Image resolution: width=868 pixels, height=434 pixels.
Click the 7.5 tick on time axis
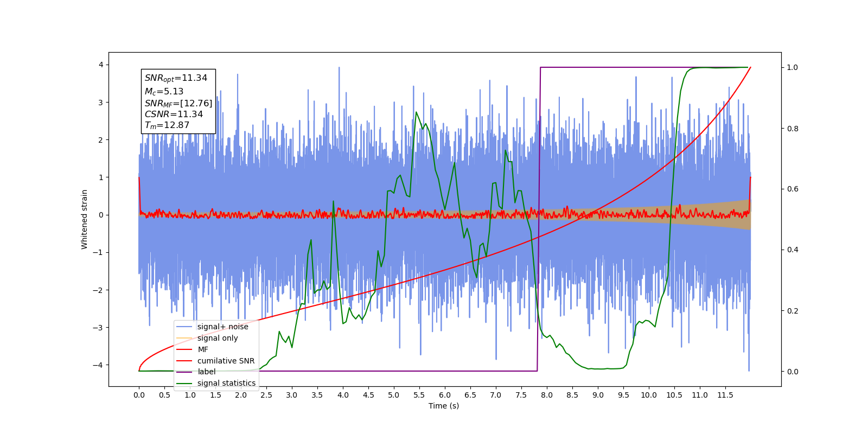point(521,395)
